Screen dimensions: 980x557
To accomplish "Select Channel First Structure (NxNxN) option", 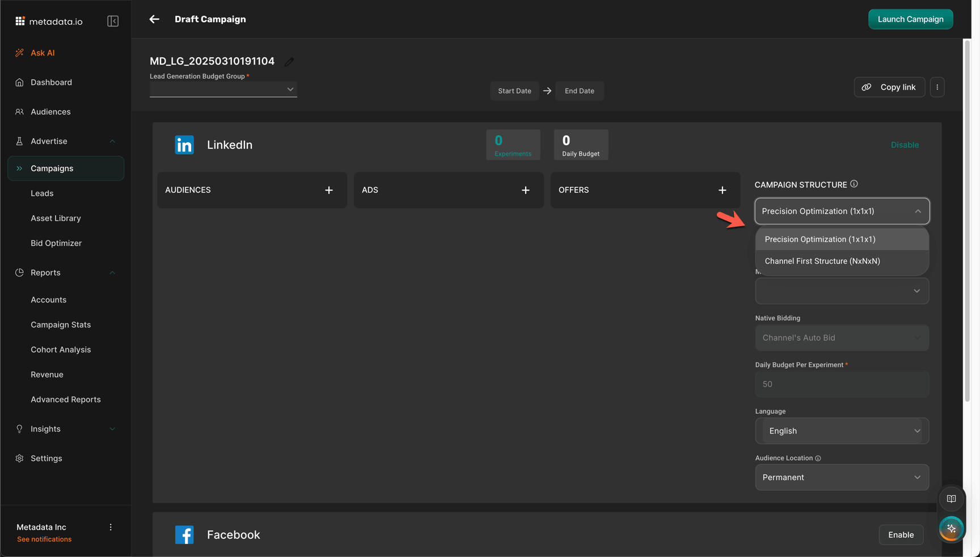I will [x=822, y=261].
